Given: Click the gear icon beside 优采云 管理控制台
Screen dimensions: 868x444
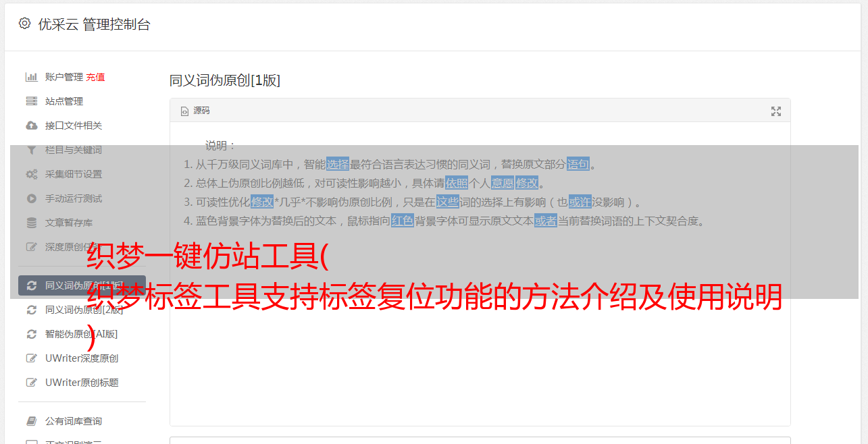Looking at the screenshot, I should coord(25,24).
